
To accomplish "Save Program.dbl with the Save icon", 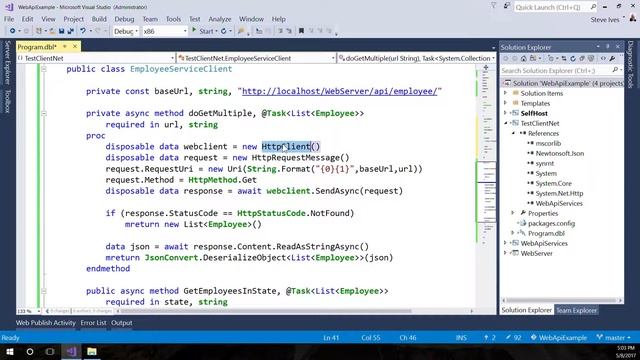I will click(x=62, y=31).
